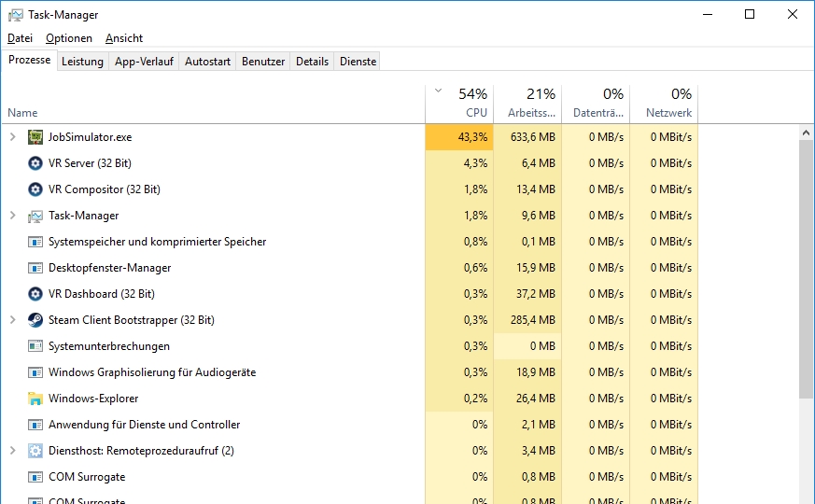This screenshot has height=504, width=815.
Task: Click 0 MB memory cell of Systemunterbrechungen
Action: [x=527, y=346]
